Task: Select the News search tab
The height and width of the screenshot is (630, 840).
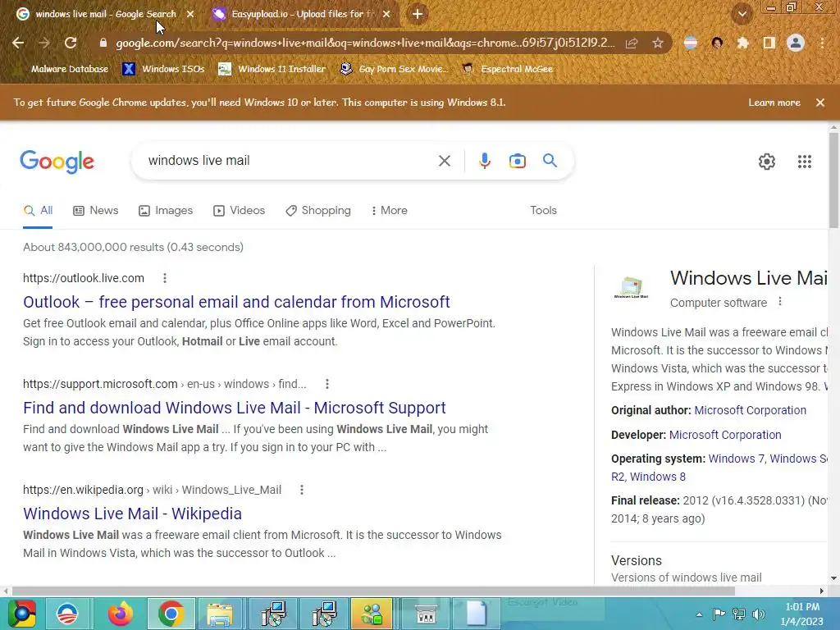Action: (x=96, y=211)
